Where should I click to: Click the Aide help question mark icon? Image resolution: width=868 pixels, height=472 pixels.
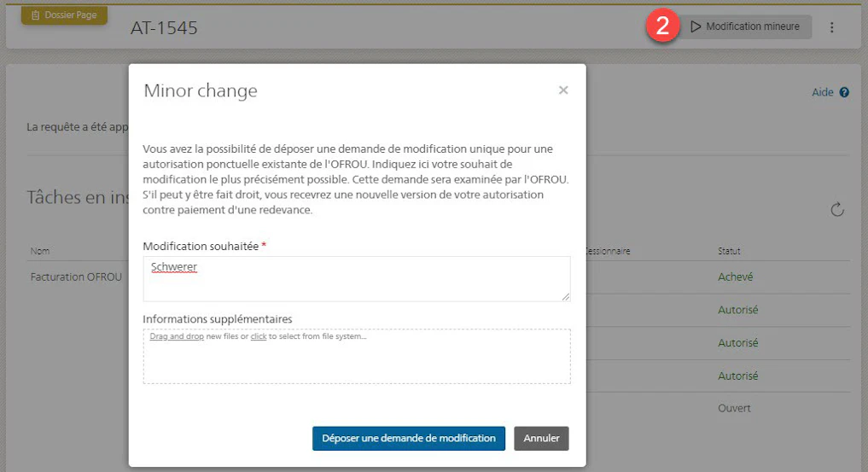(x=844, y=92)
